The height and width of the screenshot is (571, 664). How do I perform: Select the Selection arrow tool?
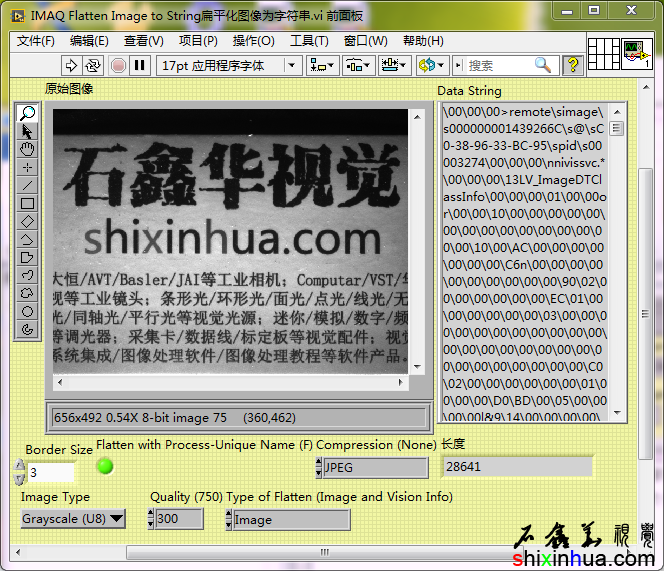click(28, 132)
